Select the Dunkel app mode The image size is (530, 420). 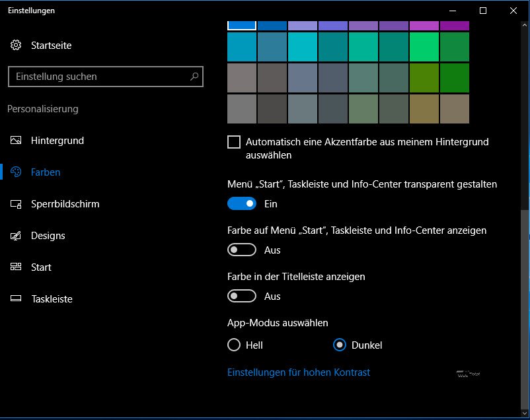click(x=340, y=345)
